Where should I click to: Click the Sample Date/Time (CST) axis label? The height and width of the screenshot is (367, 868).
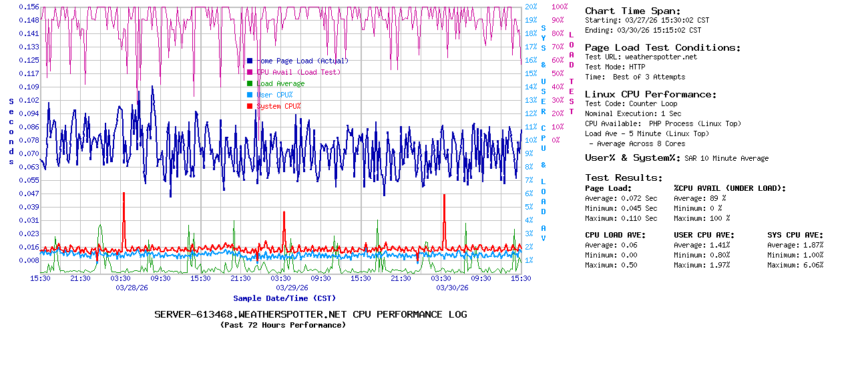pos(284,298)
